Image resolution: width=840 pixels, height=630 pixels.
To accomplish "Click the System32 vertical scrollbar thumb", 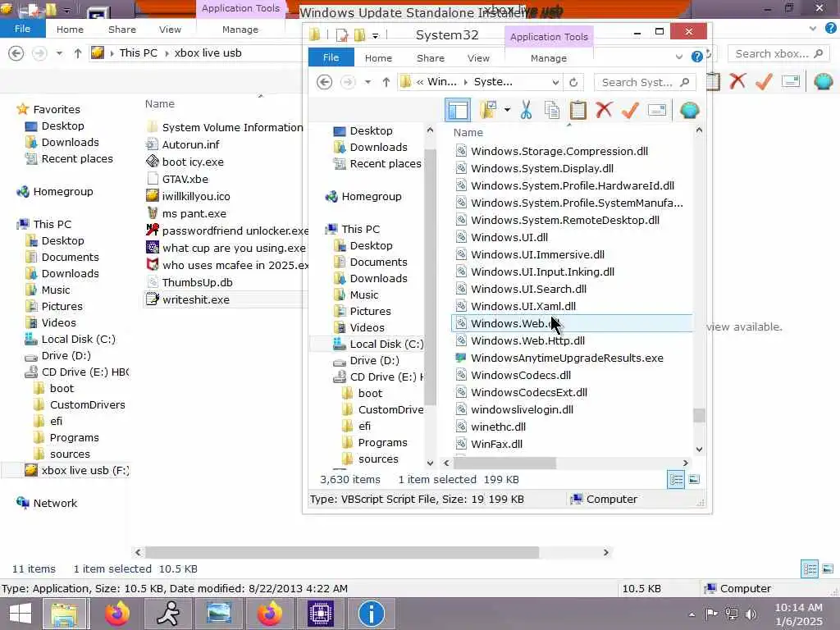I will pos(699,415).
